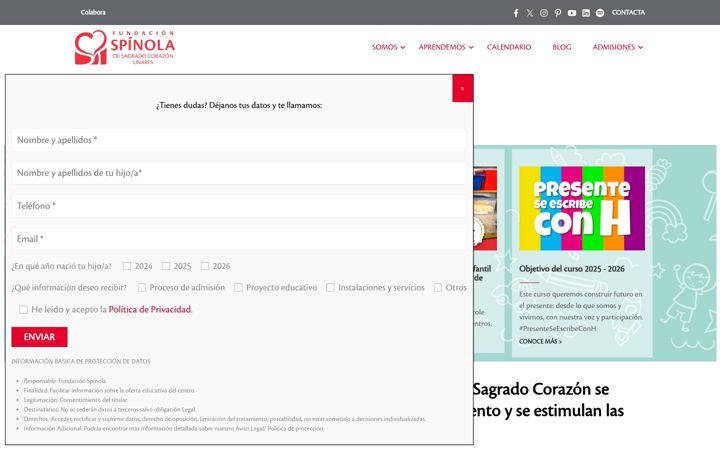Click the Presente se escribe con H image

(x=582, y=208)
